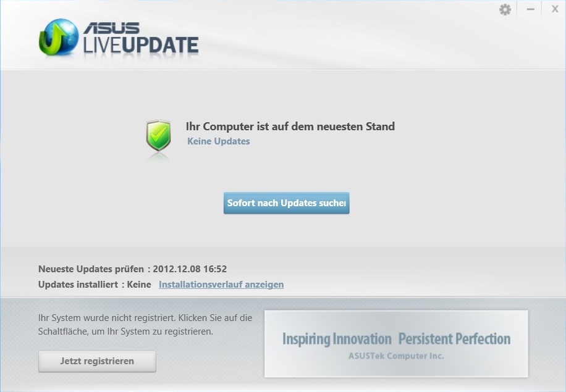Click 'Updates installiert : Keine' text

pyautogui.click(x=95, y=285)
